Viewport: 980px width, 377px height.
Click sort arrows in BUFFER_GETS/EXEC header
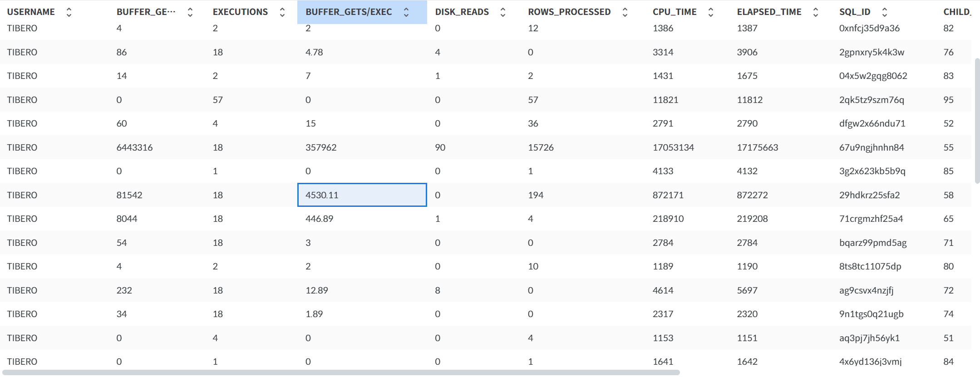406,12
